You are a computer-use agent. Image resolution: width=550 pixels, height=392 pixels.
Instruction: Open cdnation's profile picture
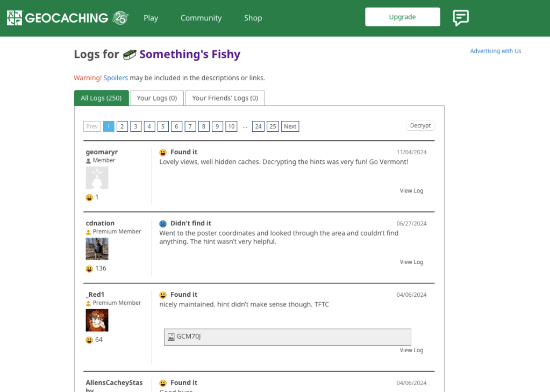click(x=97, y=249)
